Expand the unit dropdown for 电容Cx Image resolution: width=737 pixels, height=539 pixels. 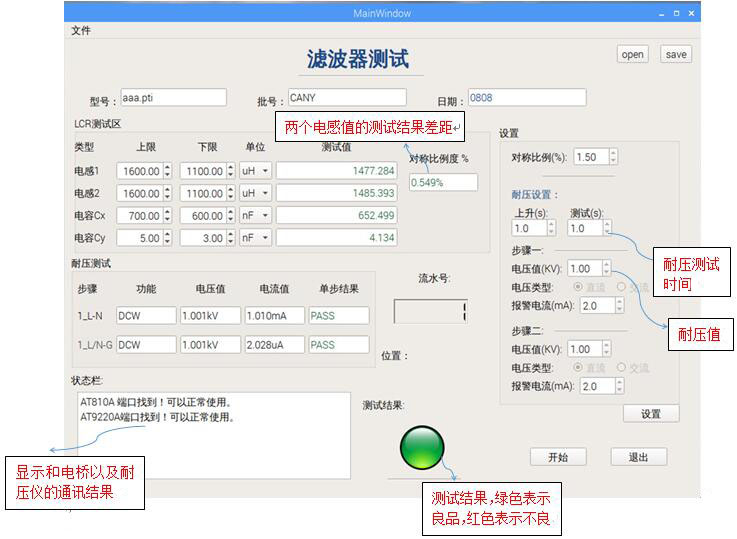[255, 216]
